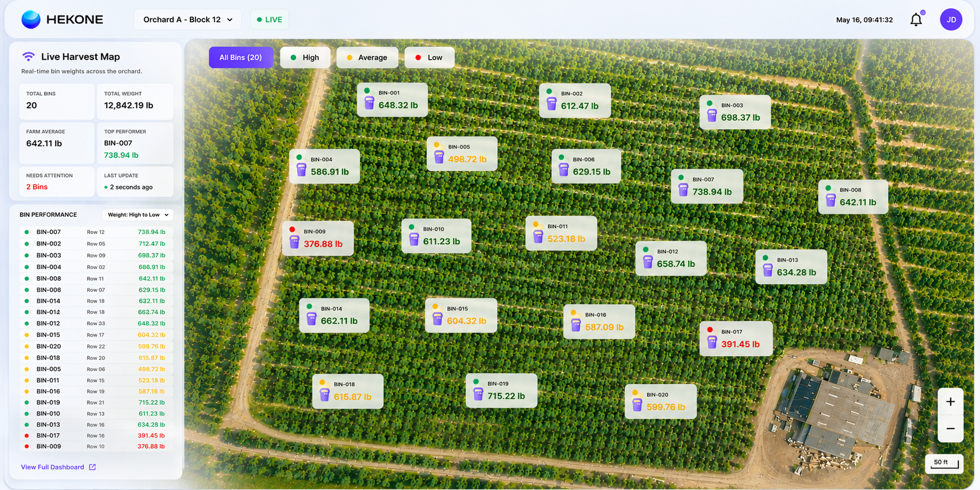Open the Top Performer BIN-007 stat card
Screen dimensions: 980x490
pos(135,143)
